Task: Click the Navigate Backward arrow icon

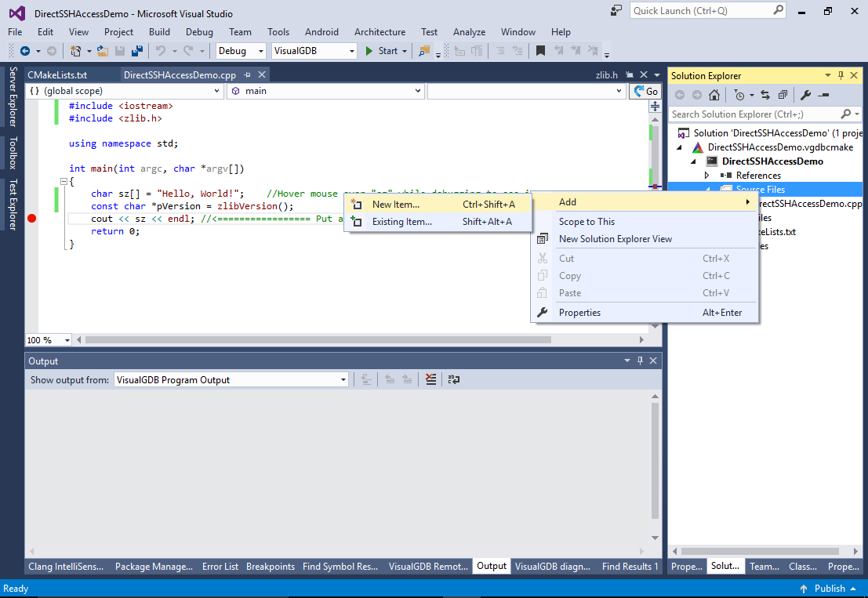Action: (x=25, y=51)
